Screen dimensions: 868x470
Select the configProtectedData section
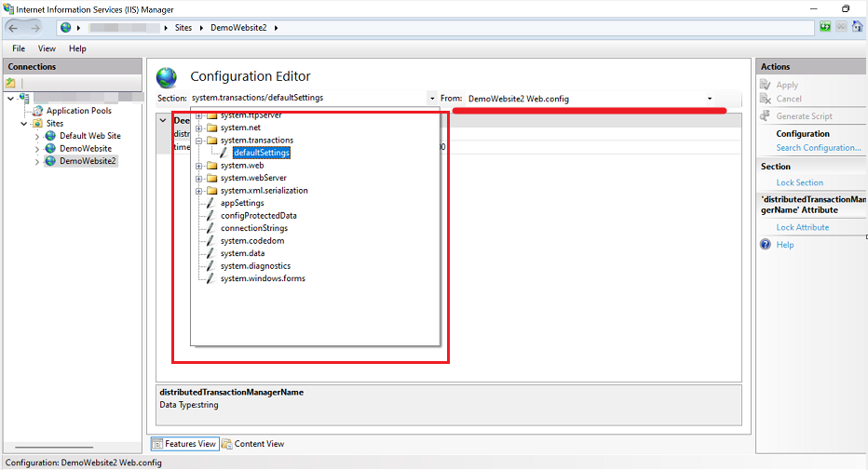point(259,216)
